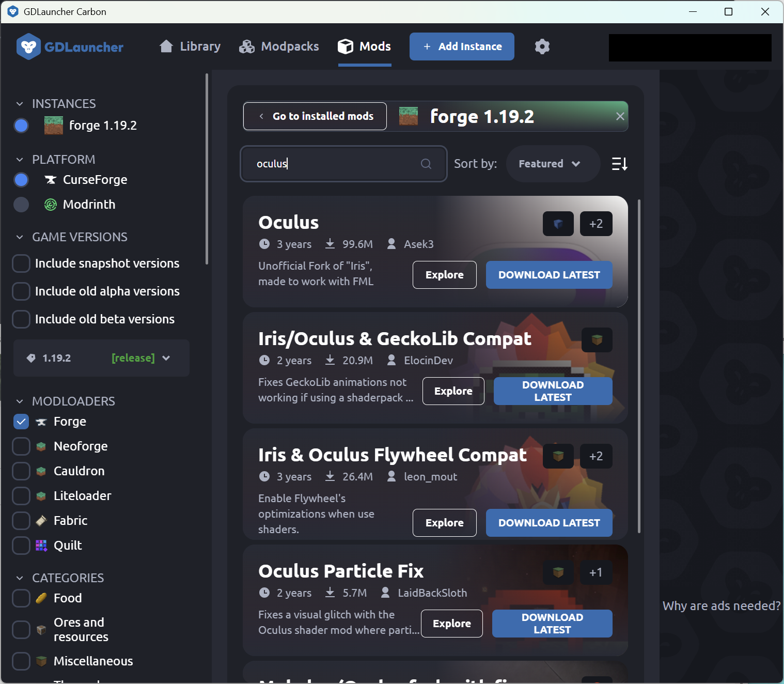Click the search magnifier icon

pos(426,164)
